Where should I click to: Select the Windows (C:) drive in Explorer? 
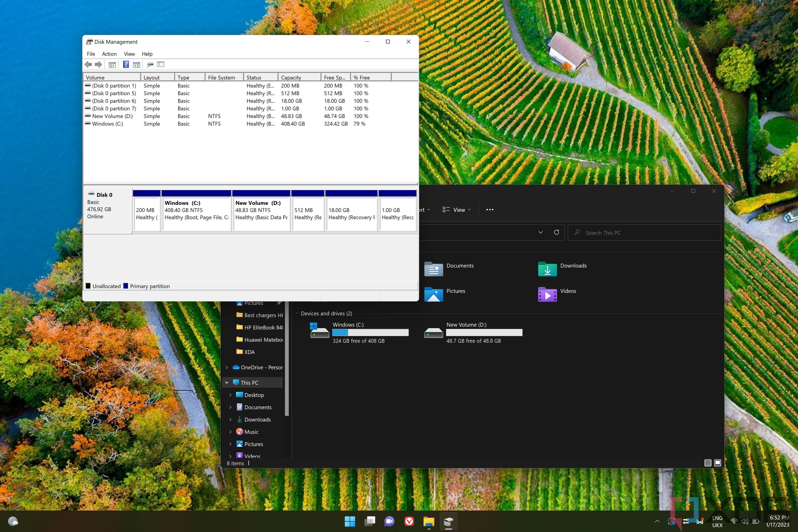[x=359, y=332]
